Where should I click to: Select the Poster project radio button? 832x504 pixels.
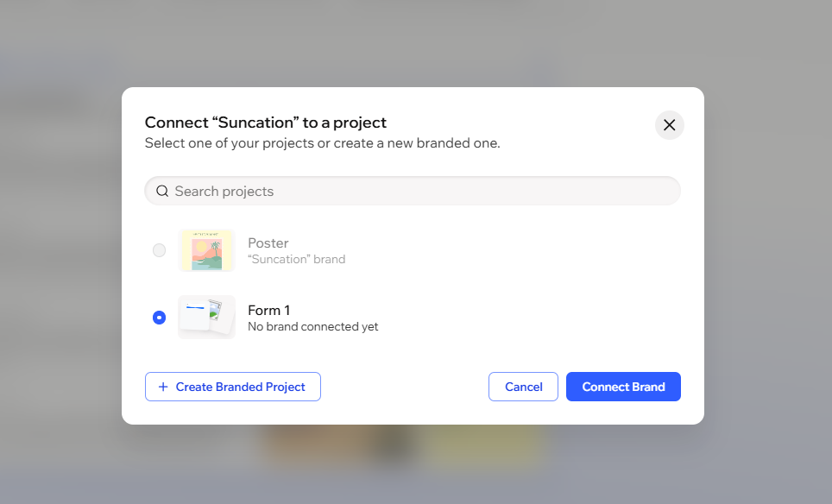coord(159,249)
